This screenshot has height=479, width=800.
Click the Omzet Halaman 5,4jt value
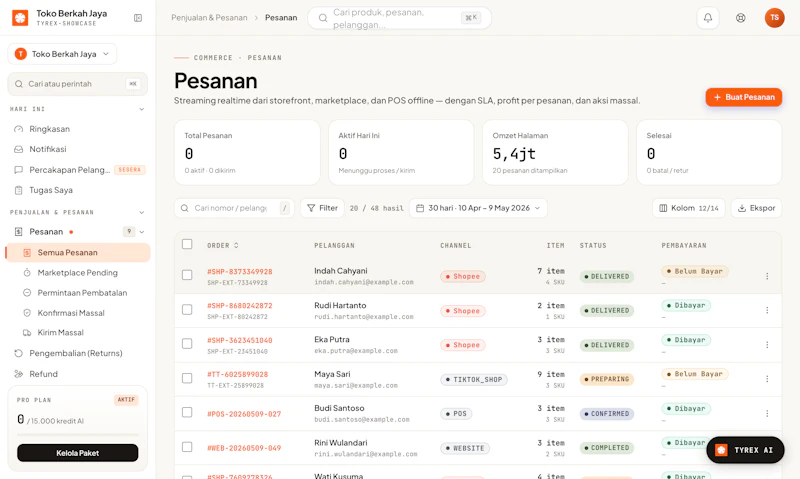pyautogui.click(x=514, y=154)
